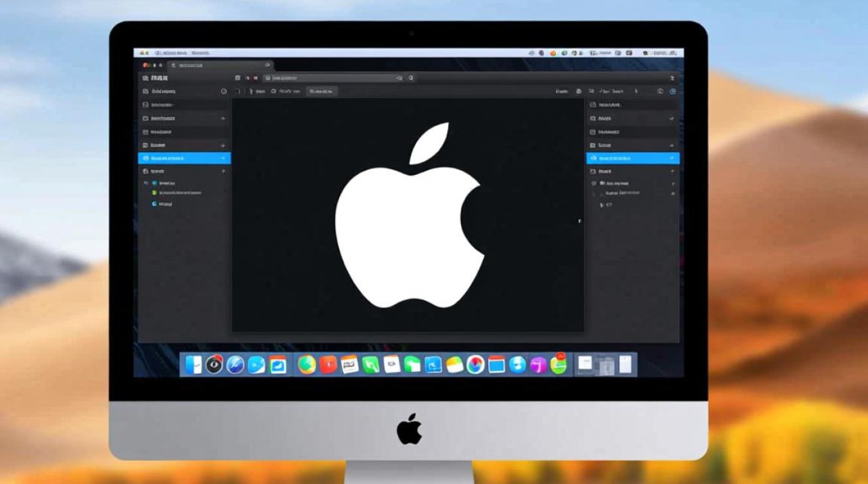The height and width of the screenshot is (484, 868).
Task: Select the open tab in the tab strip
Action: [x=220, y=65]
